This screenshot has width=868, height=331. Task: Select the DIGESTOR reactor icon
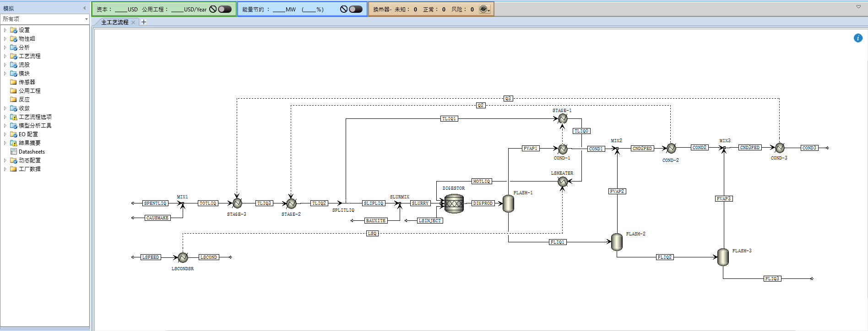(454, 203)
